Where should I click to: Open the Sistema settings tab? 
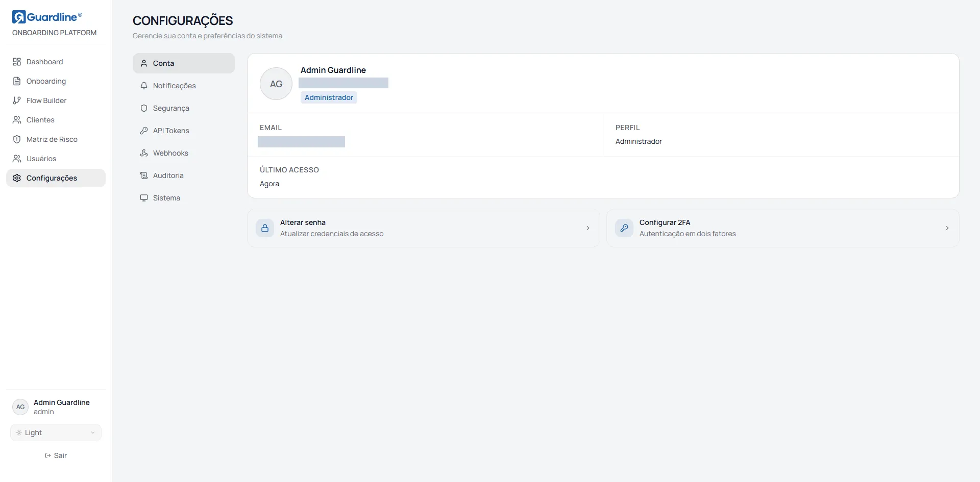coord(184,198)
